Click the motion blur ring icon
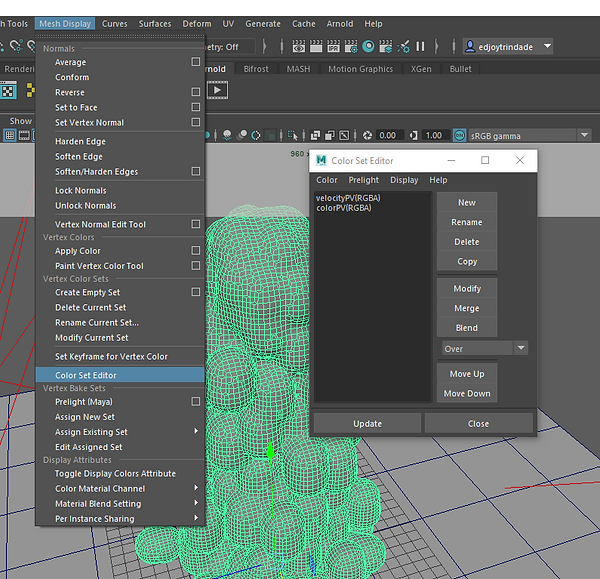The width and height of the screenshot is (600, 579). [x=256, y=135]
